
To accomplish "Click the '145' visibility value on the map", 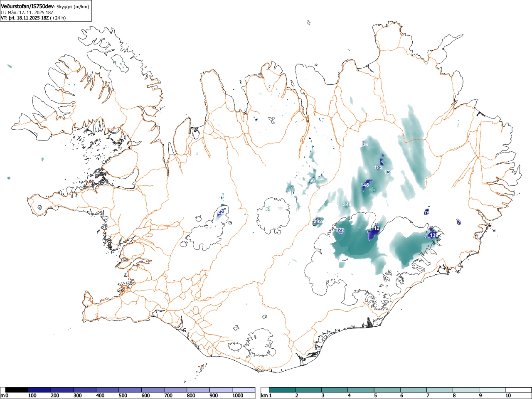I will coord(365,185).
